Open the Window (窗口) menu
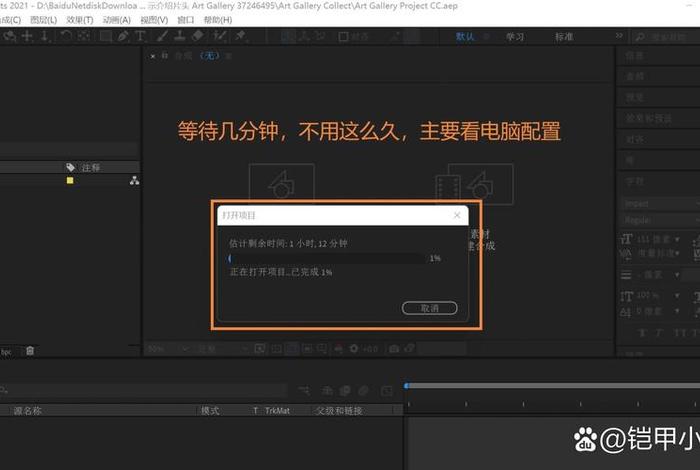 coord(186,20)
